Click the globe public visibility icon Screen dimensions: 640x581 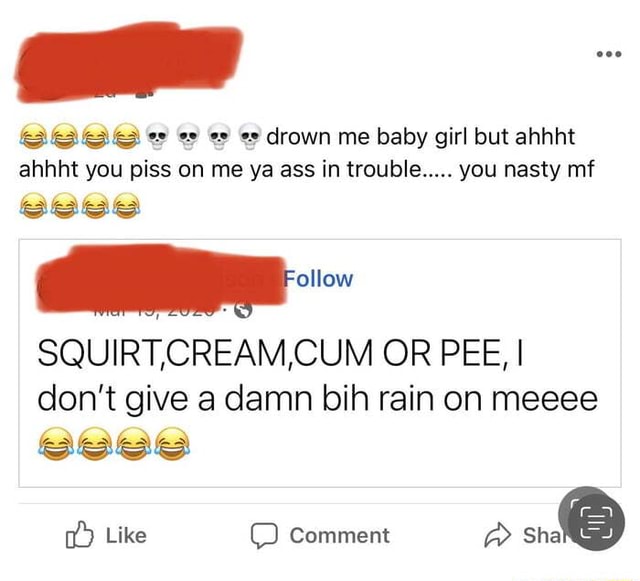coord(243,311)
